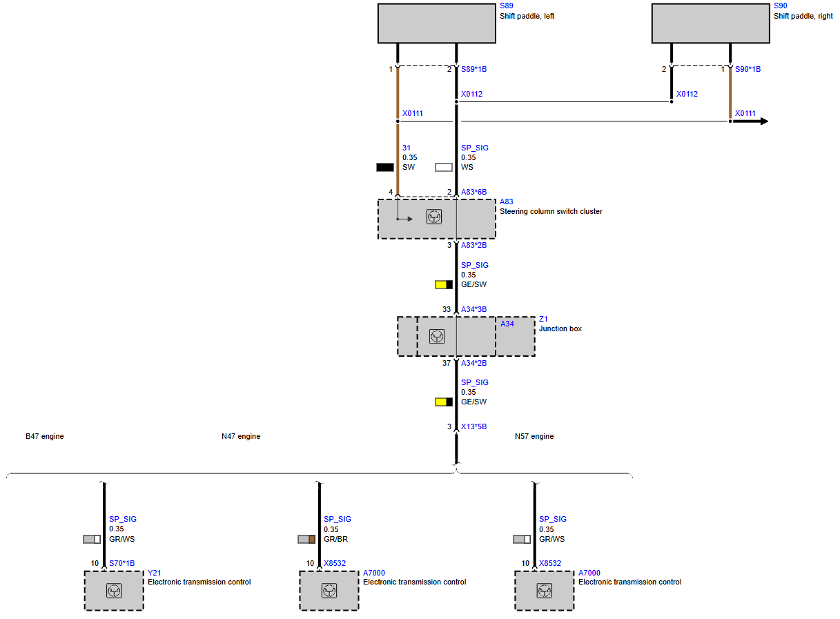This screenshot has height=619, width=840.
Task: Click the 'Junction box' label
Action: (560, 328)
